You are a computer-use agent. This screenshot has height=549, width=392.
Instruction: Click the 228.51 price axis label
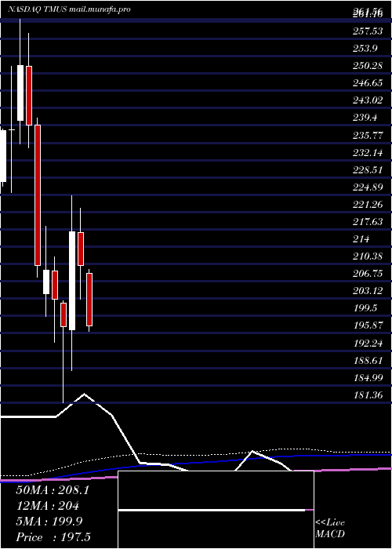[368, 170]
